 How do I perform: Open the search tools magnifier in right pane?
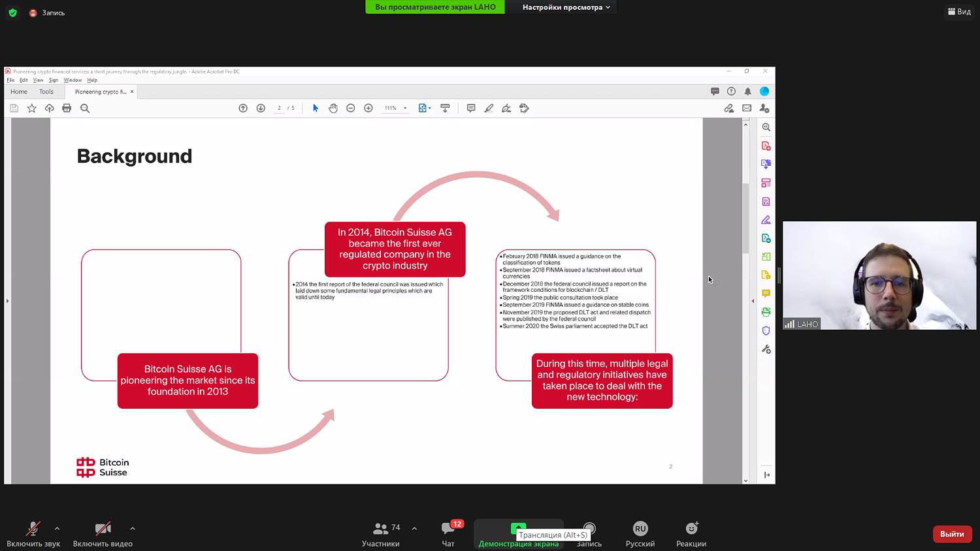coord(766,127)
